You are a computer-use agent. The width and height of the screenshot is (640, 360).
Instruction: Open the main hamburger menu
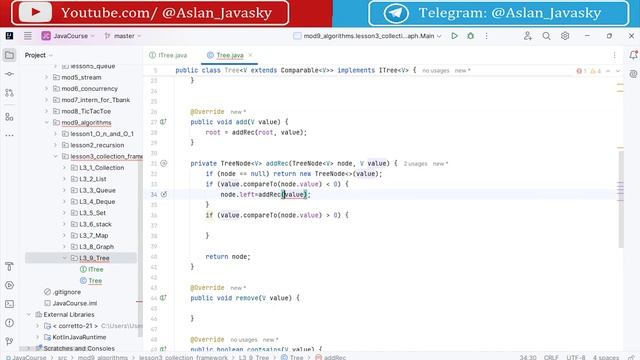pyautogui.click(x=27, y=36)
